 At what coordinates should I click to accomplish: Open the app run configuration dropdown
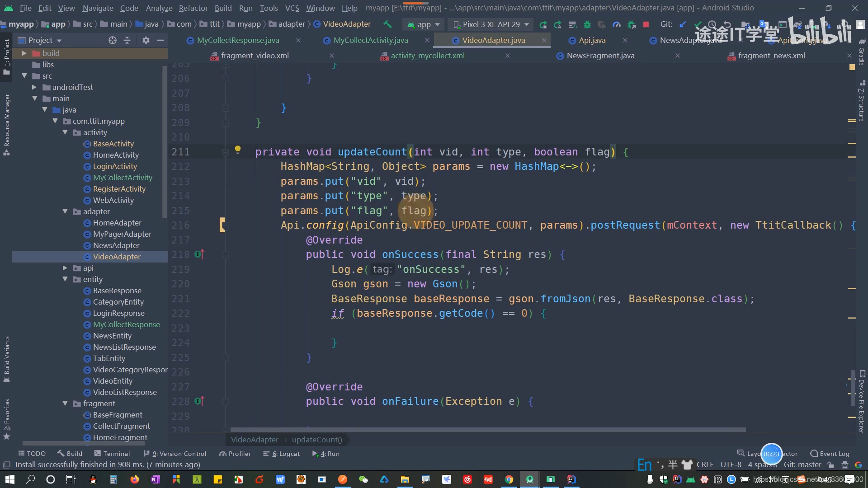tap(423, 24)
